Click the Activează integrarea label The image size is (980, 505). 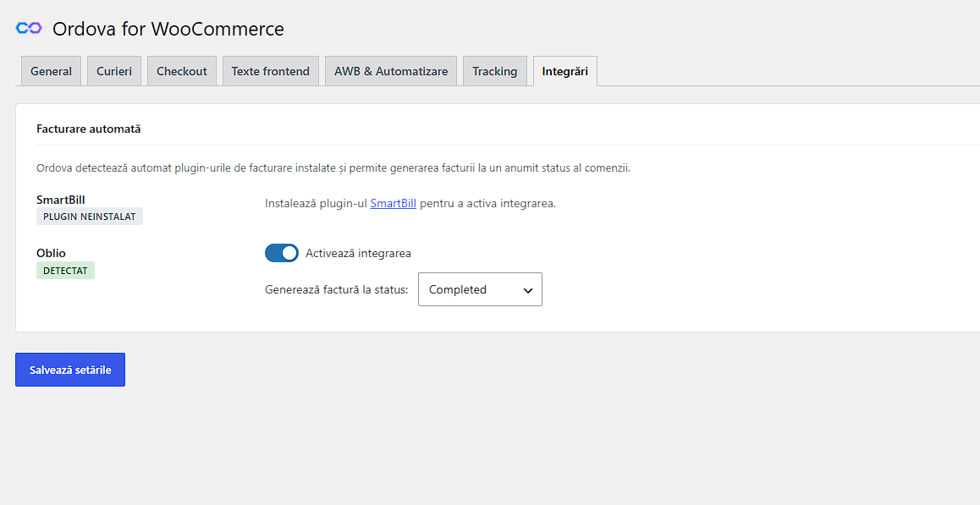358,253
